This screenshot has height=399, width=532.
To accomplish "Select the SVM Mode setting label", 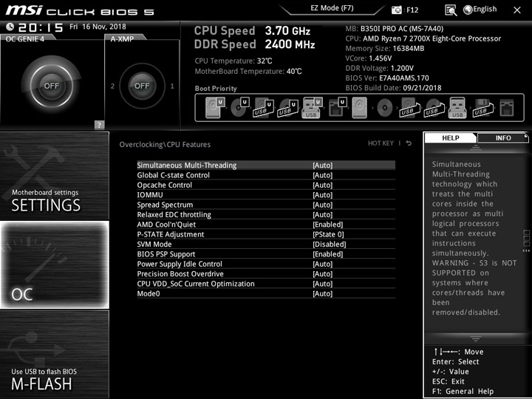I will [x=154, y=244].
